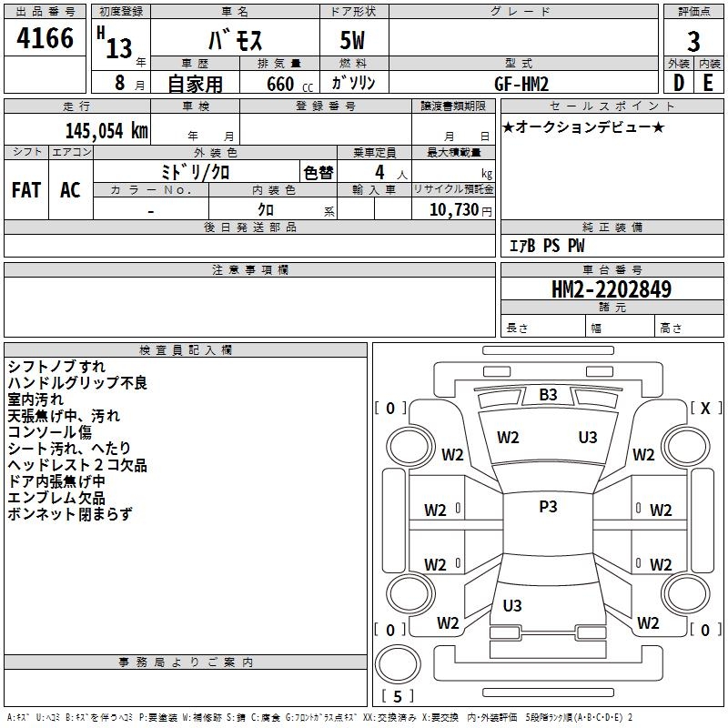Click the interior grade E cell
728x728 pixels.
[709, 83]
